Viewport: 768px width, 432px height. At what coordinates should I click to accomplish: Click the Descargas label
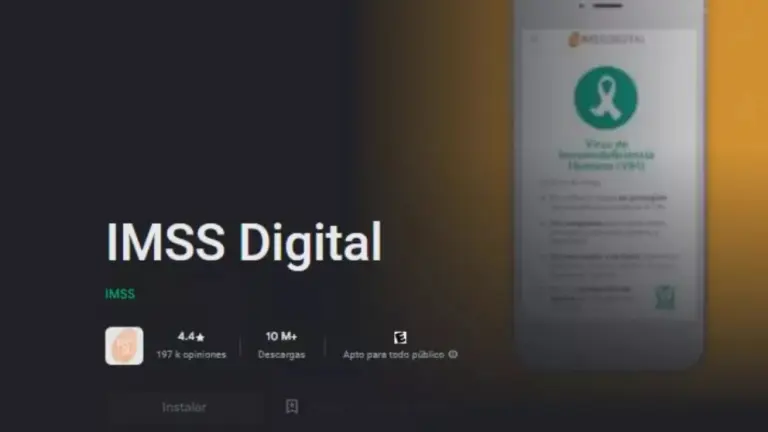[x=282, y=354]
